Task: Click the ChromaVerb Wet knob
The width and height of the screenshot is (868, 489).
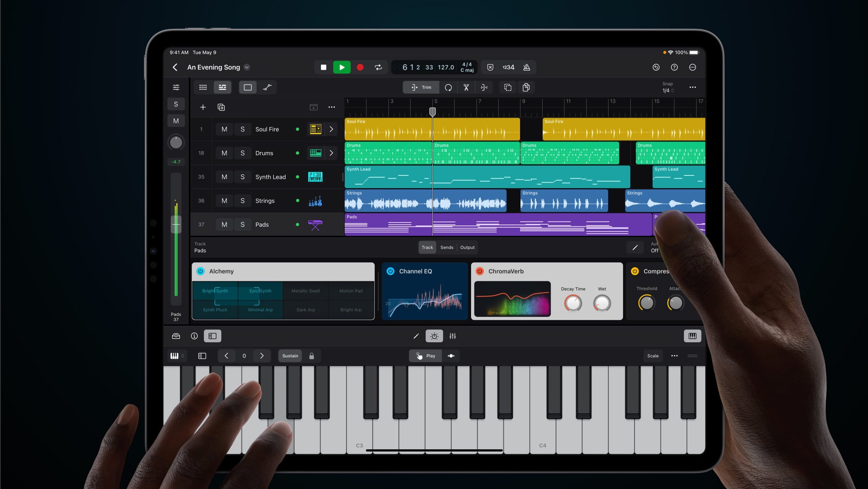Action: pyautogui.click(x=602, y=303)
